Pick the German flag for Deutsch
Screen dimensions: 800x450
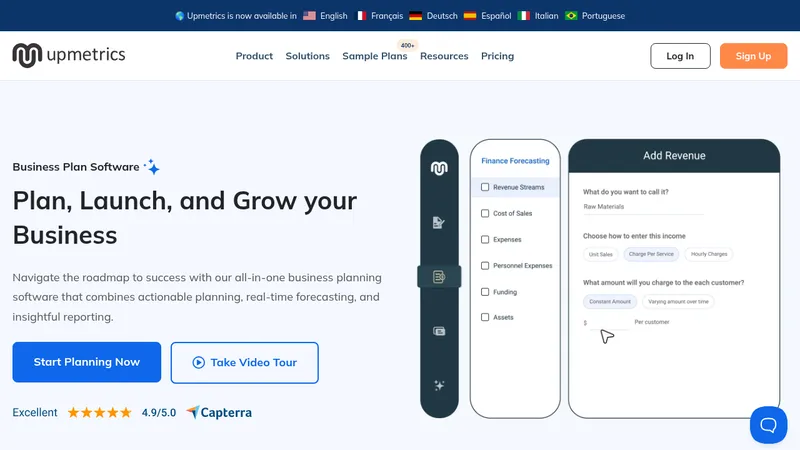[x=416, y=16]
